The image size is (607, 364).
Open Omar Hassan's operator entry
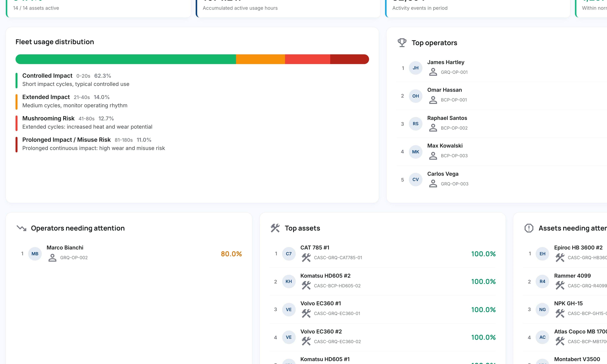point(501,96)
